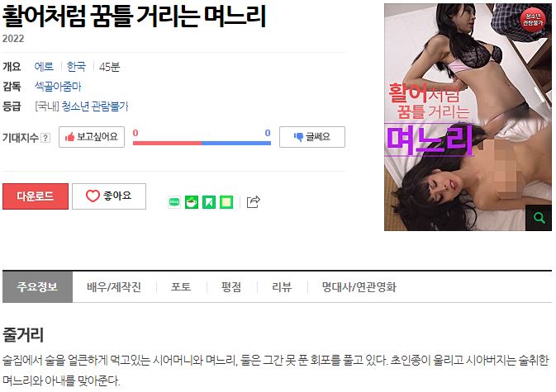The height and width of the screenshot is (392, 556).
Task: Share via the green Cafe cup icon
Action: point(192,202)
